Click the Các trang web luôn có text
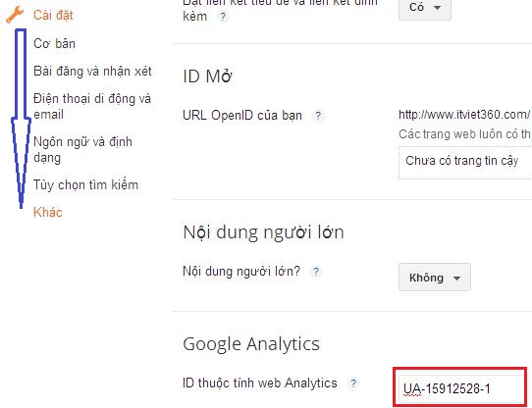532x408 pixels. point(465,134)
